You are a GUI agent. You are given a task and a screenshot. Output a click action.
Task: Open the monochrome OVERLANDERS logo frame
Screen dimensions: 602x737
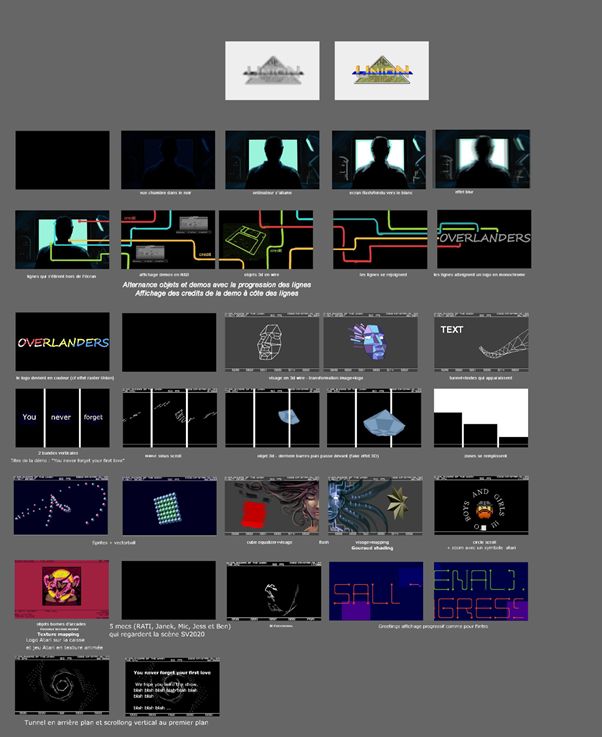[484, 239]
